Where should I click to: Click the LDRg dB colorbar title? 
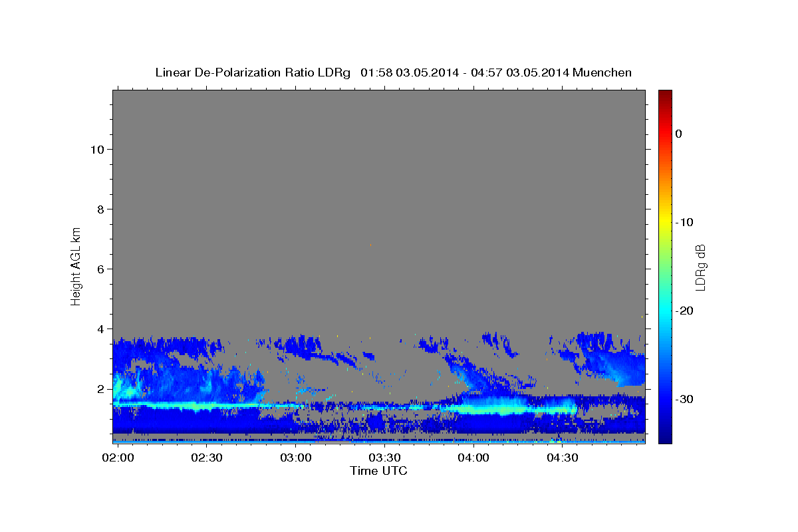click(700, 267)
